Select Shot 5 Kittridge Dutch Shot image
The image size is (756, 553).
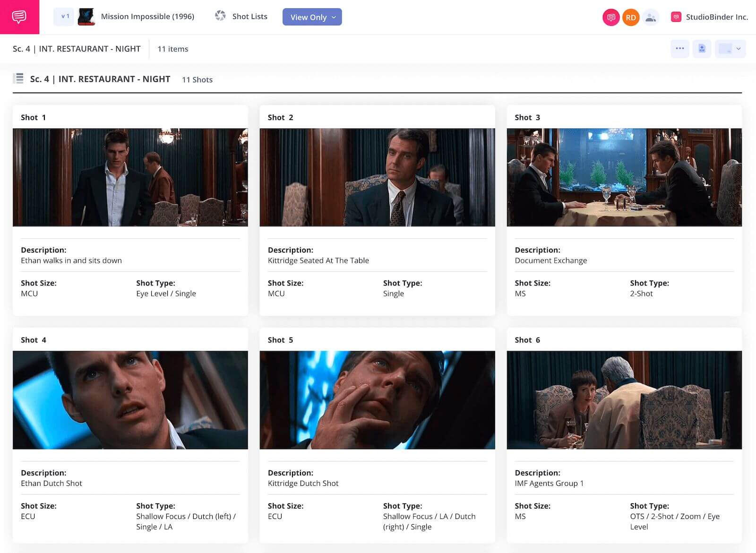click(377, 400)
